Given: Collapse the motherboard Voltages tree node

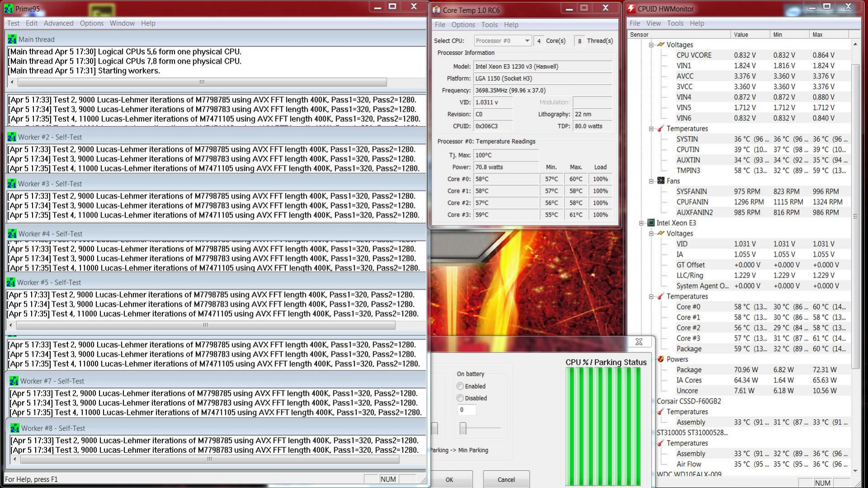Looking at the screenshot, I should (651, 45).
